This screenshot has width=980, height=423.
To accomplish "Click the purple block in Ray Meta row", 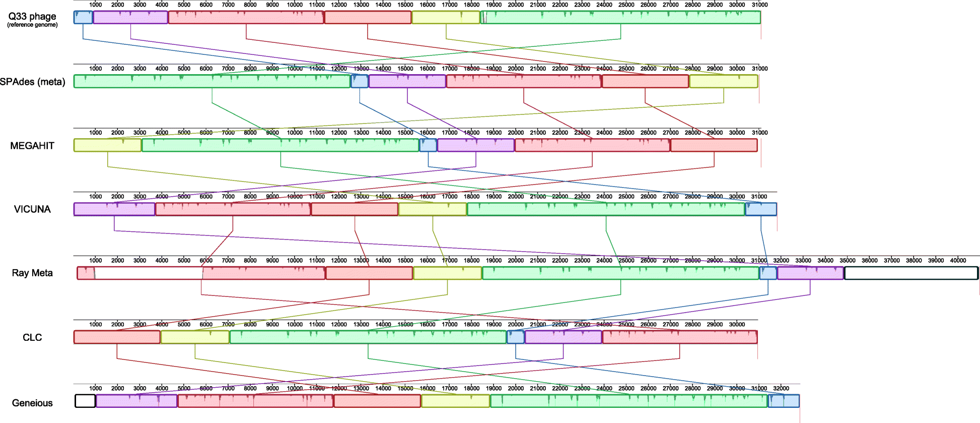I will 810,273.
